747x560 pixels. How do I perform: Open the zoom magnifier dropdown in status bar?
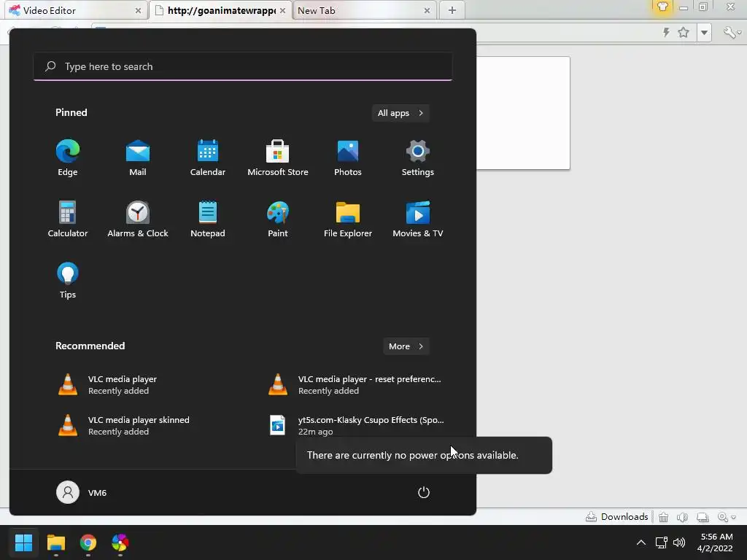[727, 517]
